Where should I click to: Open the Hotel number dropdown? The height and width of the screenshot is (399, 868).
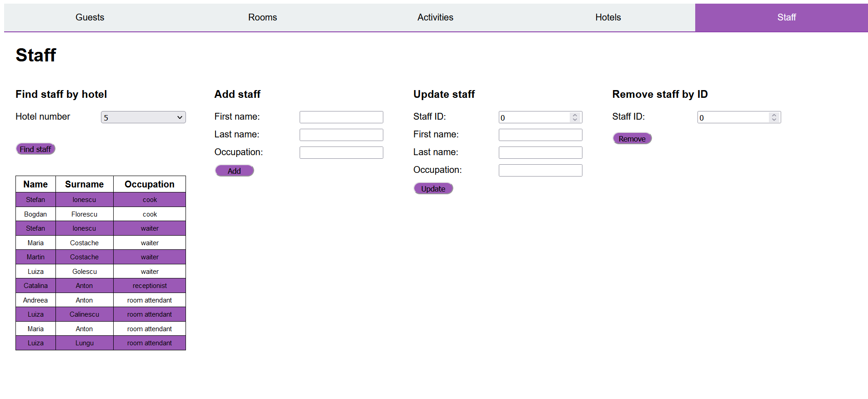[143, 117]
